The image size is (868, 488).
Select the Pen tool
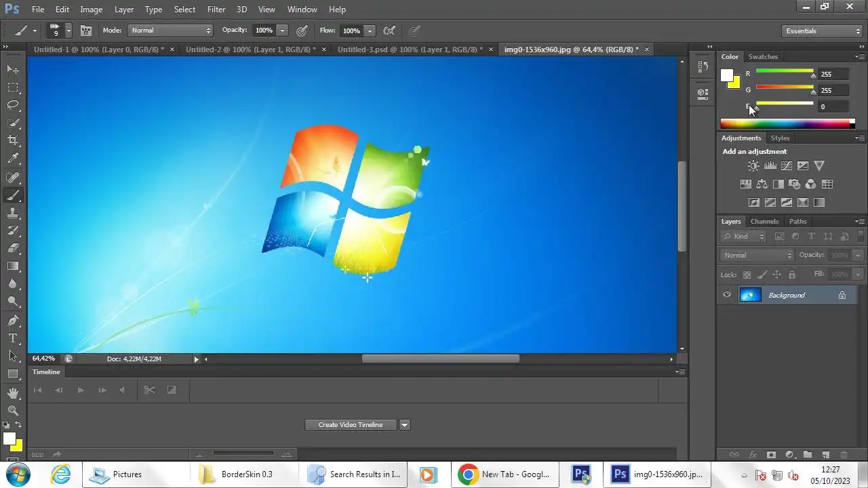(13, 321)
